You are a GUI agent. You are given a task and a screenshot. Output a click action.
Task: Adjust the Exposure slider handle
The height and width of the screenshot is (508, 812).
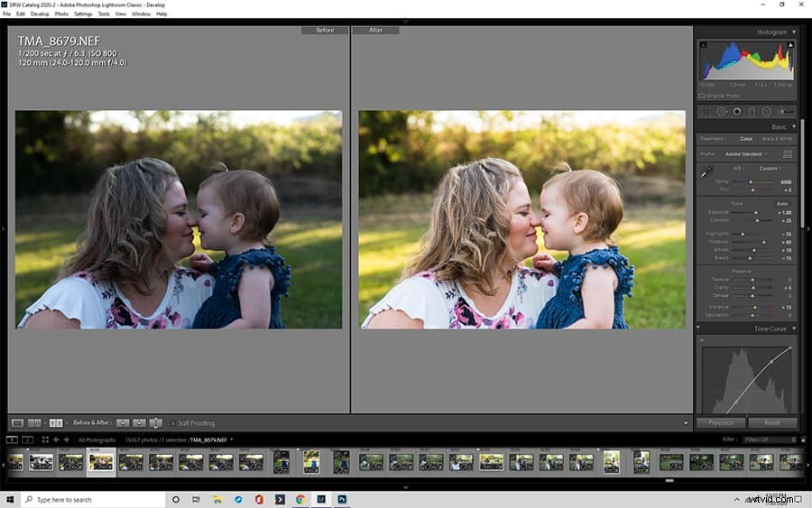(755, 212)
